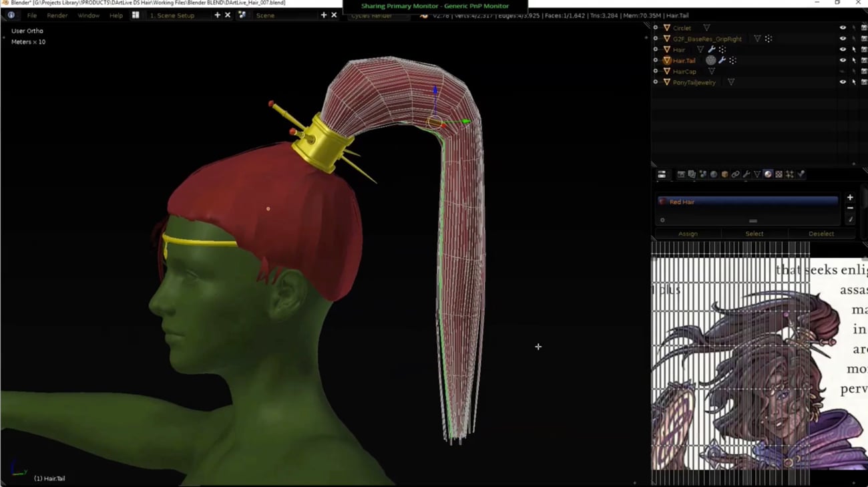
Task: Expand the Hair.Tail outliner entry
Action: 656,60
